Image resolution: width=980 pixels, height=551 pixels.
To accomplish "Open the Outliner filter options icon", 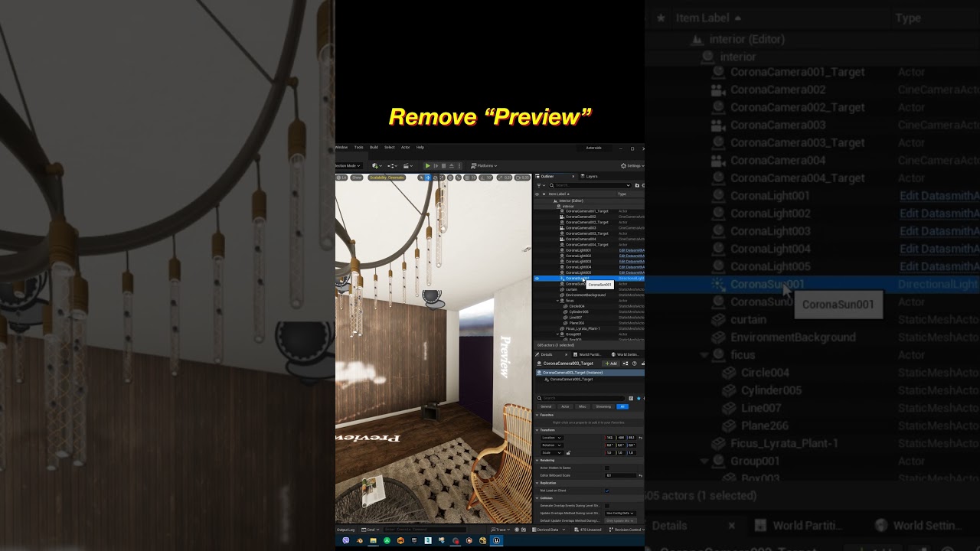I will pyautogui.click(x=541, y=185).
